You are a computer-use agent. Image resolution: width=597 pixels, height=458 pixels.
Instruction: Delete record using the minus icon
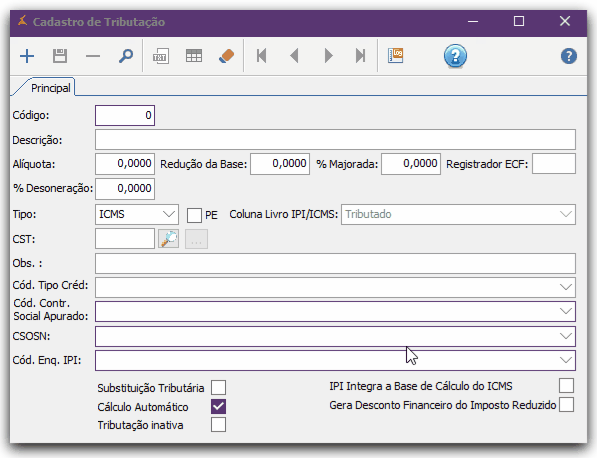click(93, 56)
